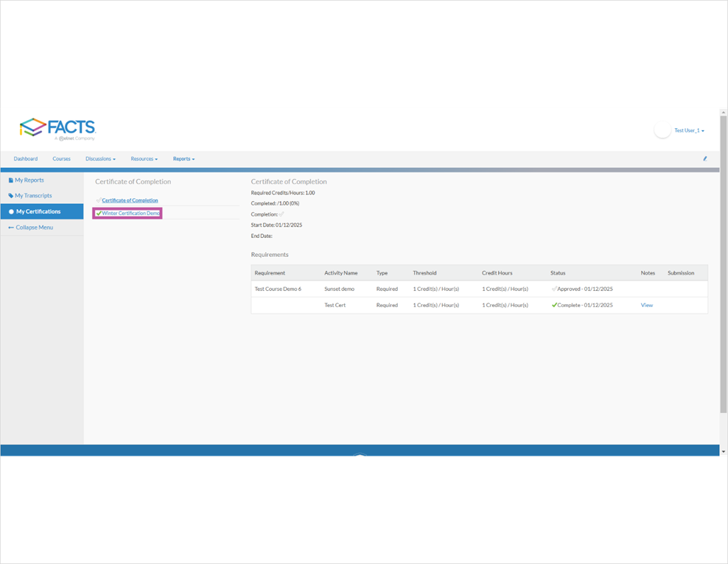Go to Courses in navigation bar
Image resolution: width=728 pixels, height=564 pixels.
[x=61, y=158]
